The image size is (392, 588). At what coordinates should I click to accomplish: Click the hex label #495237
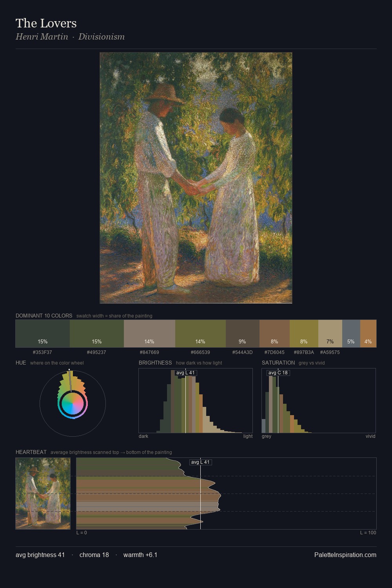click(96, 352)
